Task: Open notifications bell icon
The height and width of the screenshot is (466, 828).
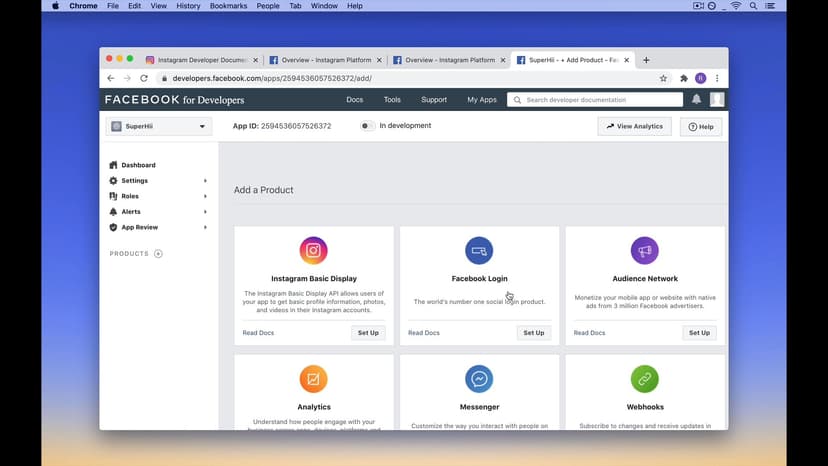Action: (696, 100)
